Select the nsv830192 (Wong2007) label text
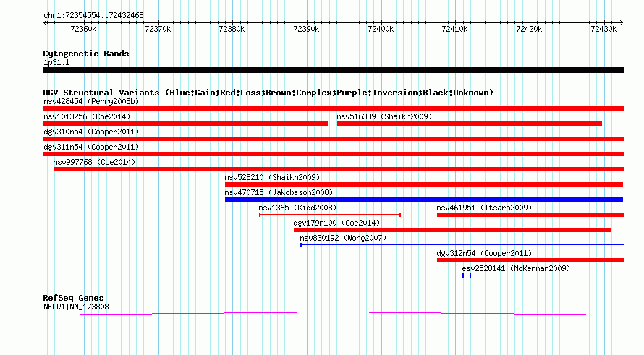 point(343,238)
